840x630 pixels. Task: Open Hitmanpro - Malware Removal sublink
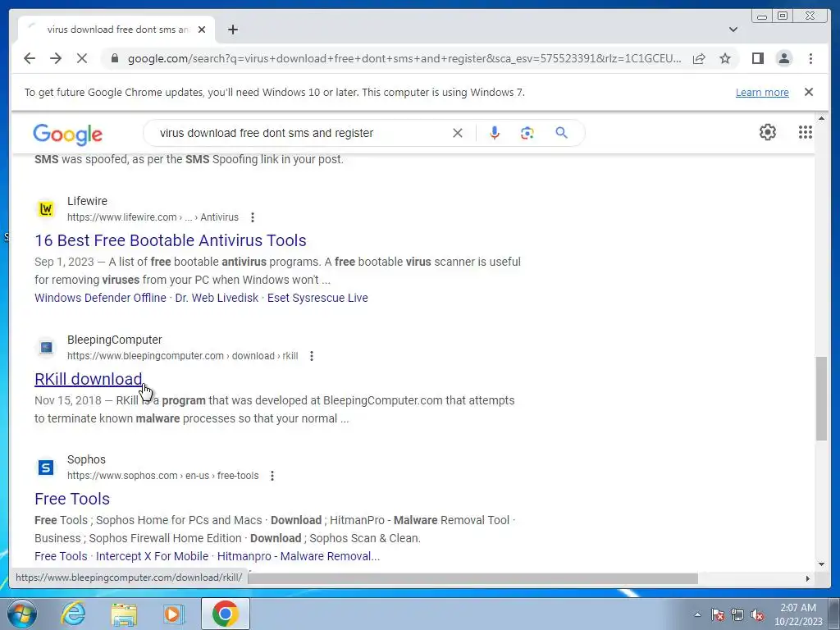(299, 557)
